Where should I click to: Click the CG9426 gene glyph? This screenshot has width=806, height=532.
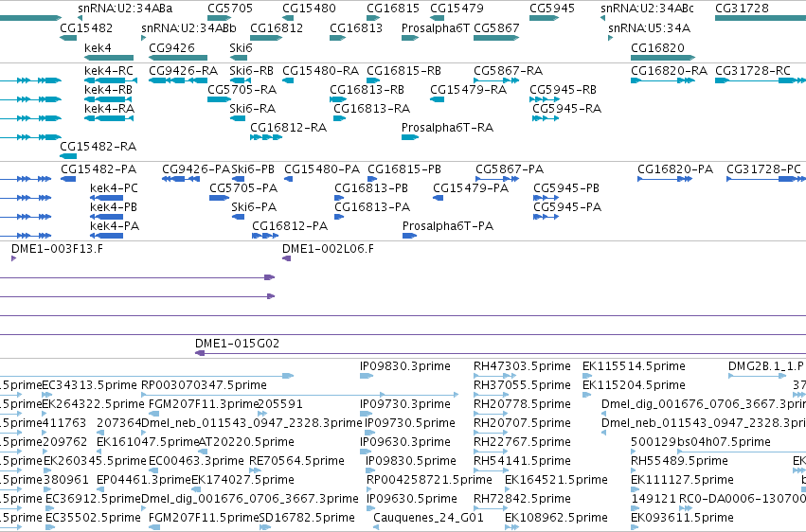click(178, 58)
